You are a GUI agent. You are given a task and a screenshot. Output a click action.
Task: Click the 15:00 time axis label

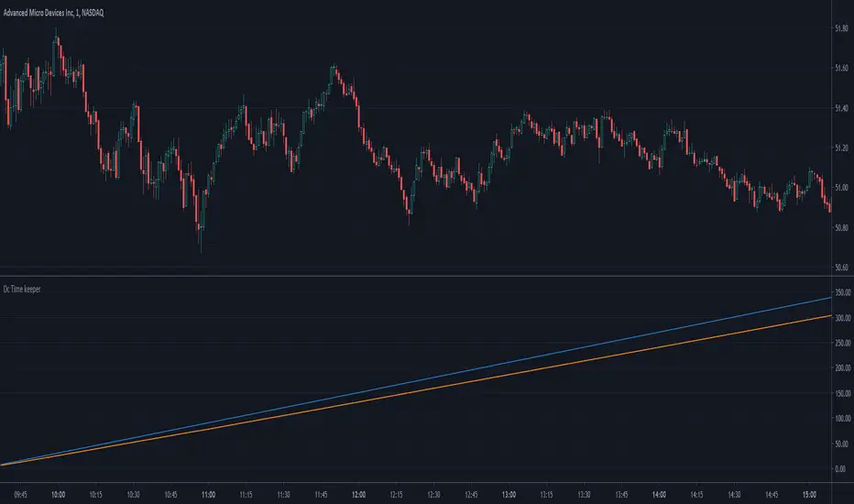[x=809, y=495]
